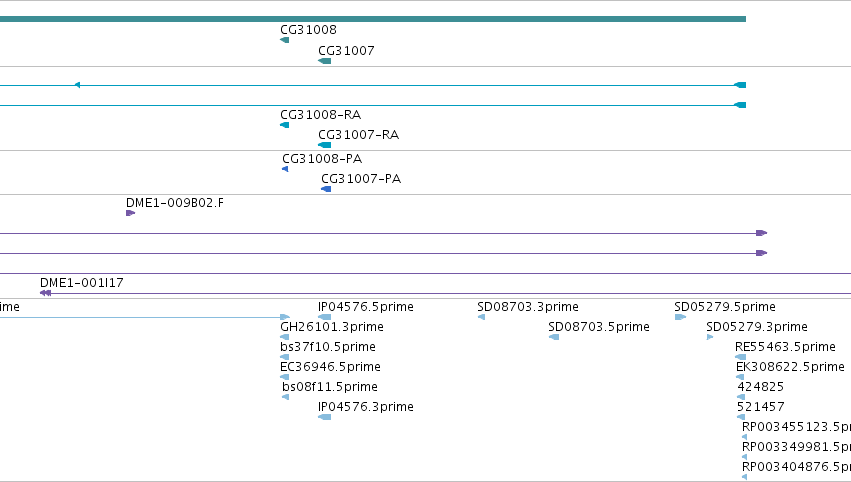Select the SD08703.3prime arrow marker
Screen dimensions: 851x482
pos(481,317)
